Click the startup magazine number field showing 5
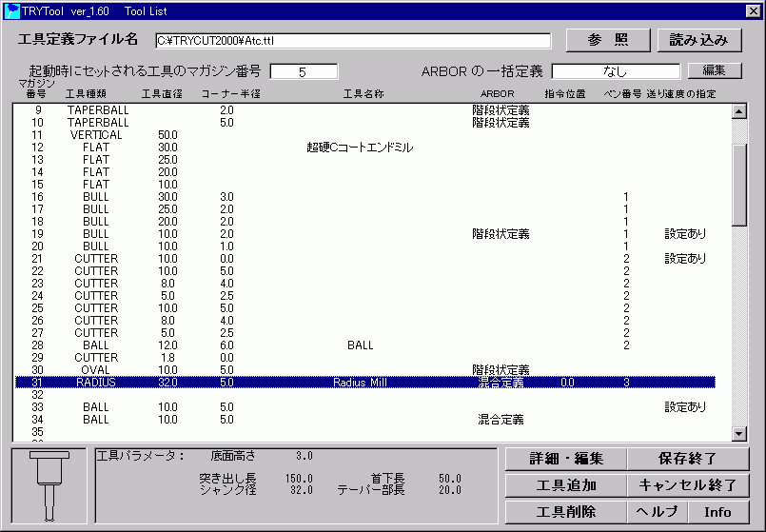766x532 pixels. (304, 71)
